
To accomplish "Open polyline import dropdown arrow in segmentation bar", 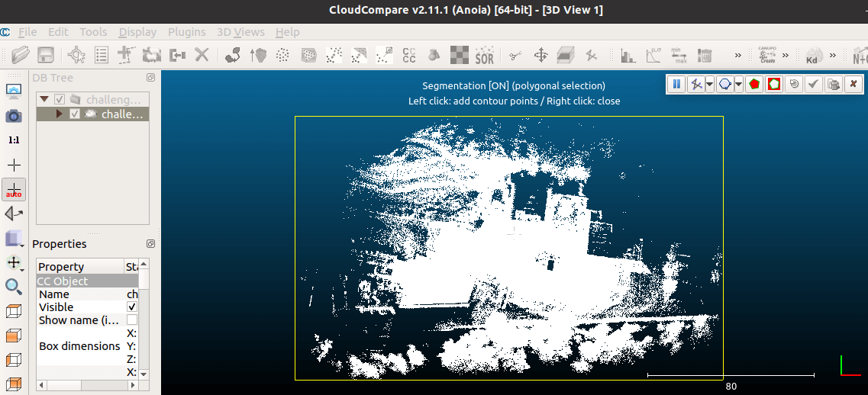I will (709, 84).
